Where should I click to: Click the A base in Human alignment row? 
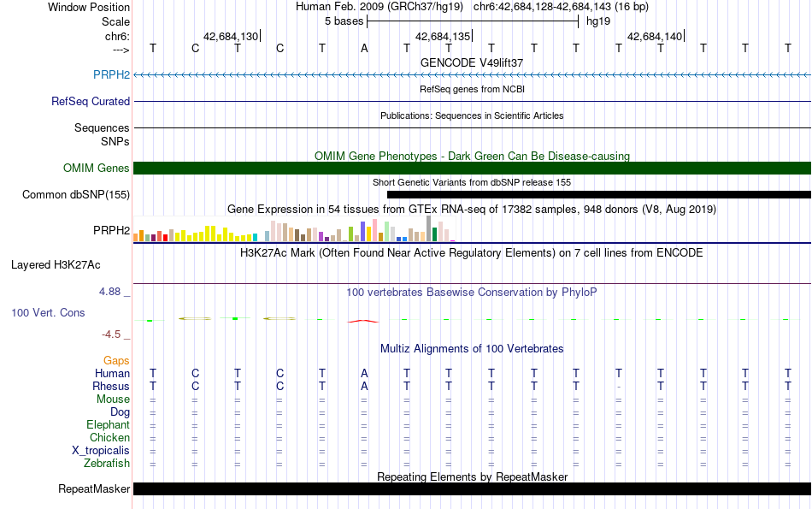click(x=365, y=373)
